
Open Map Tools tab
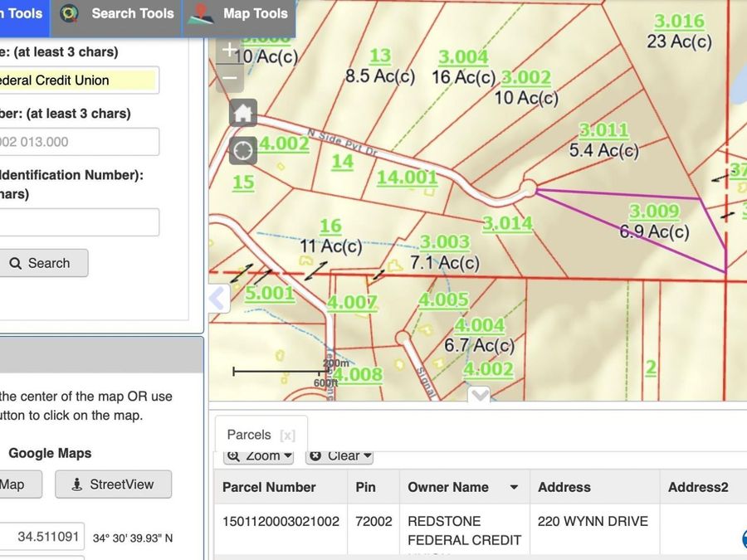[239, 14]
